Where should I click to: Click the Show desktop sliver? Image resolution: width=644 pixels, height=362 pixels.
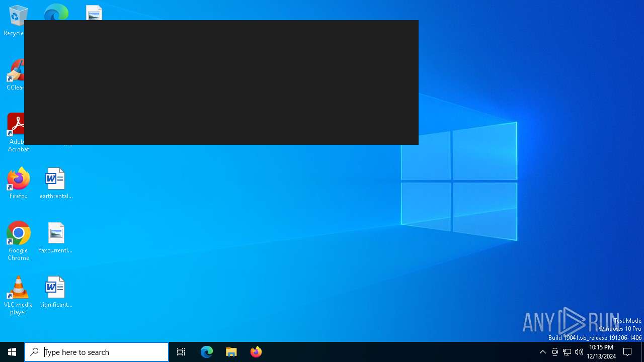642,352
